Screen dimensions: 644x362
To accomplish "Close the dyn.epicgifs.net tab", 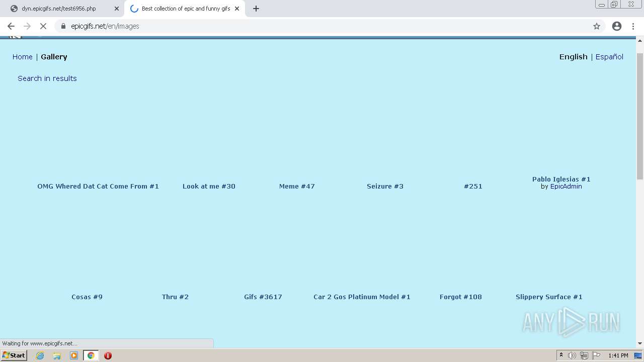I will (x=117, y=9).
